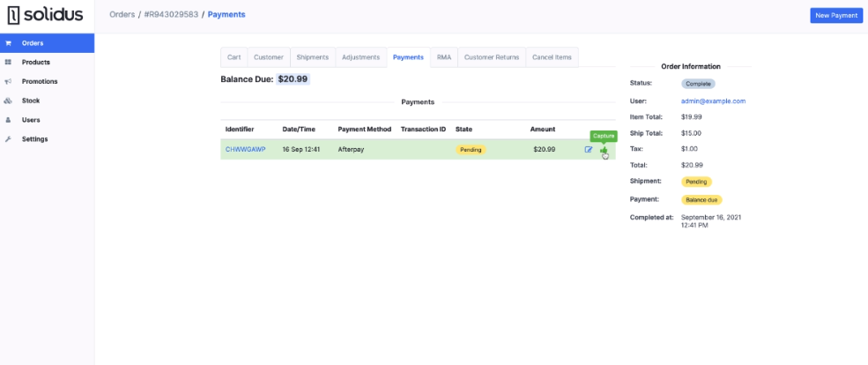Image resolution: width=868 pixels, height=365 pixels.
Task: Click the admin@example.com user link
Action: (x=713, y=101)
